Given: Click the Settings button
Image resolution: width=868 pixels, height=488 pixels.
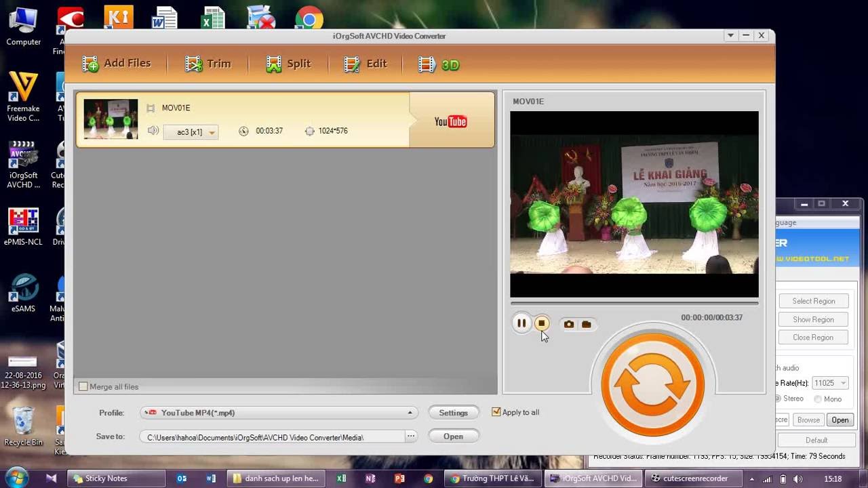Looking at the screenshot, I should tap(454, 412).
